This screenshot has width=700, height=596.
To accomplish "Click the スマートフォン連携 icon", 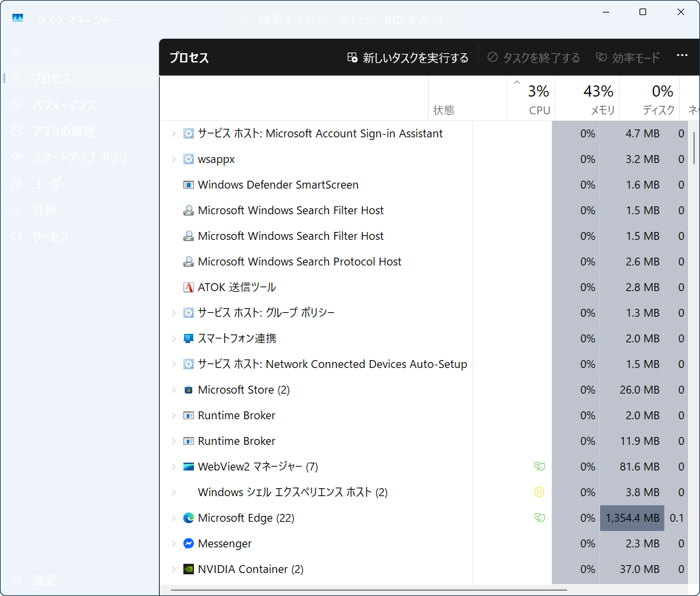I will tap(189, 338).
